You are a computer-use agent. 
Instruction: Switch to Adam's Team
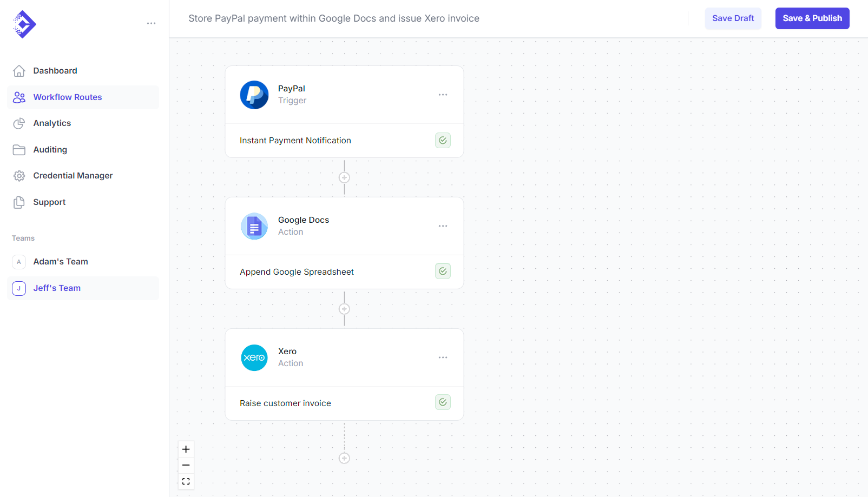pyautogui.click(x=60, y=261)
